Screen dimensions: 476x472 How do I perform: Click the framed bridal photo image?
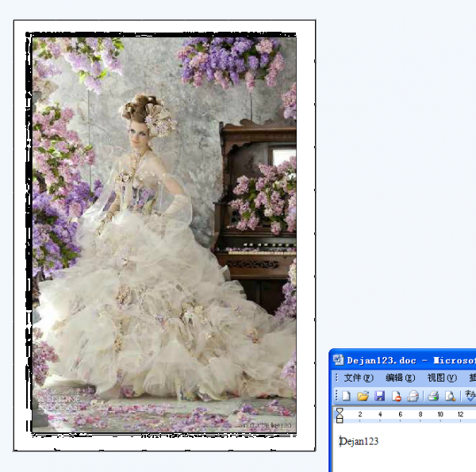(x=164, y=236)
